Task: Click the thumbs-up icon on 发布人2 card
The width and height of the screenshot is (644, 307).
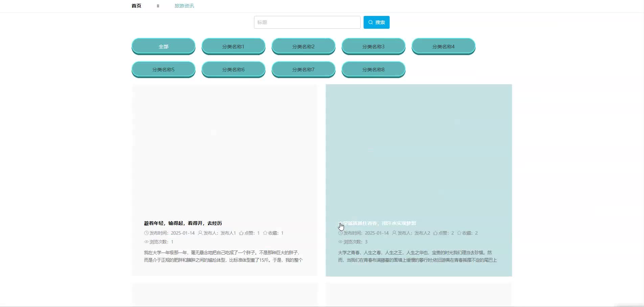Action: coord(435,233)
